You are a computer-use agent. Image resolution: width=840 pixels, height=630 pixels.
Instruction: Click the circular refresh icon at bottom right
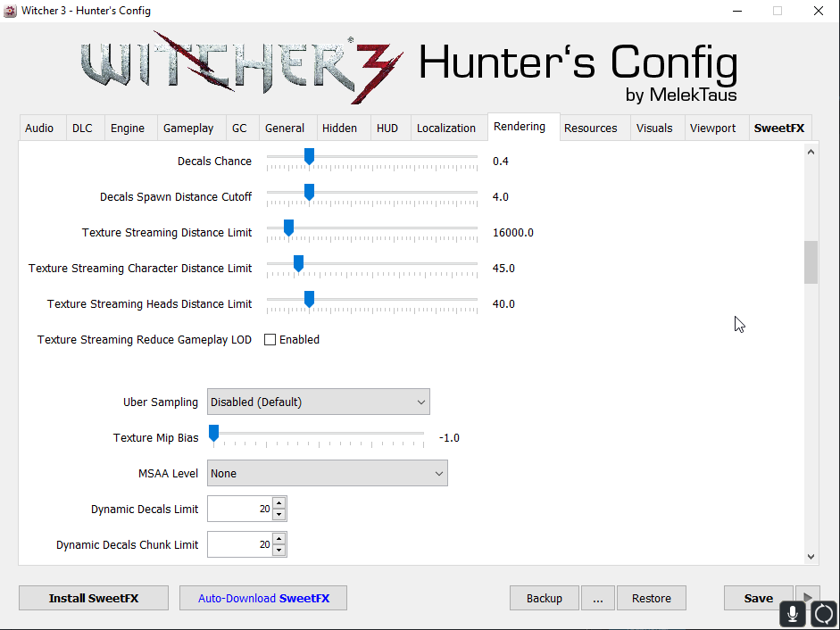(x=823, y=613)
